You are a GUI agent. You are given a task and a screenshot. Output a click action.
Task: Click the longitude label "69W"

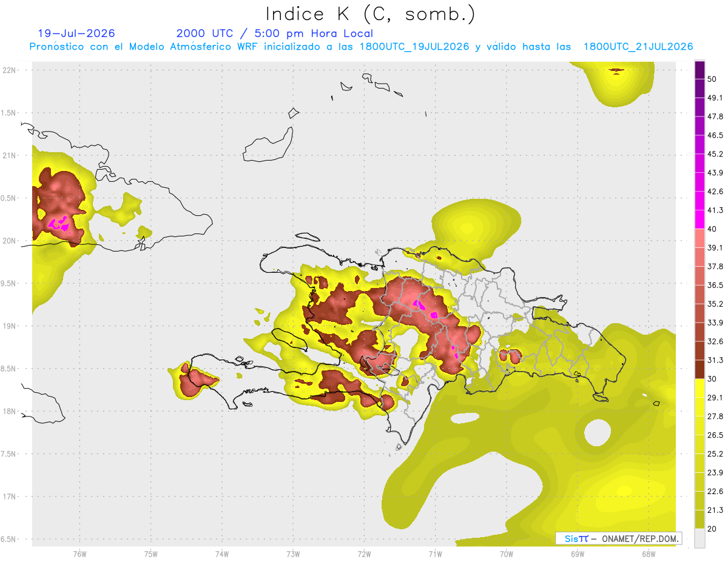coord(577,554)
